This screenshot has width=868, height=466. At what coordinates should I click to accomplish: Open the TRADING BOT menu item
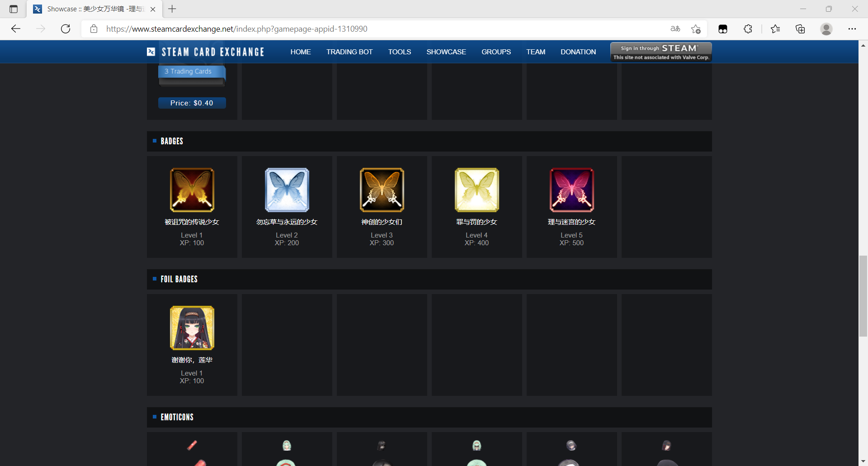pyautogui.click(x=349, y=52)
